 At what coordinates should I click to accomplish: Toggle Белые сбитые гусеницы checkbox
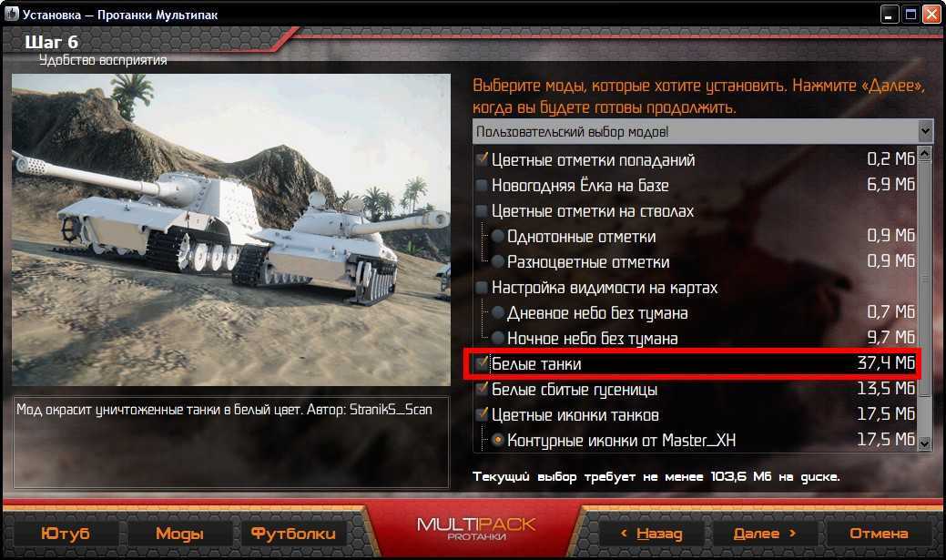coord(482,389)
